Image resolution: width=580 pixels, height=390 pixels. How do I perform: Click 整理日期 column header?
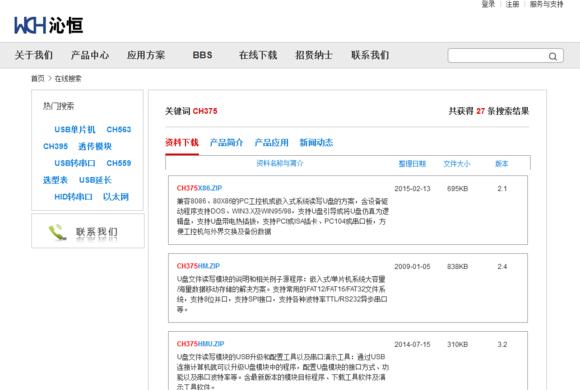pyautogui.click(x=412, y=164)
